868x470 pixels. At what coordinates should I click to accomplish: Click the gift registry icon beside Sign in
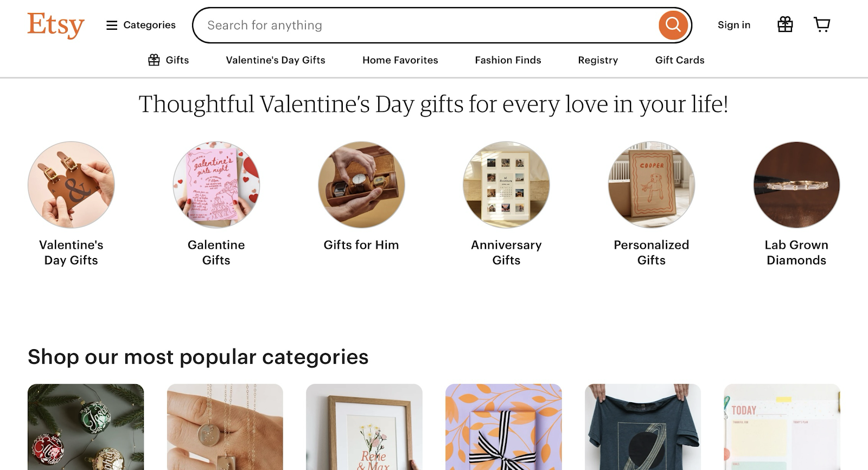click(x=785, y=24)
